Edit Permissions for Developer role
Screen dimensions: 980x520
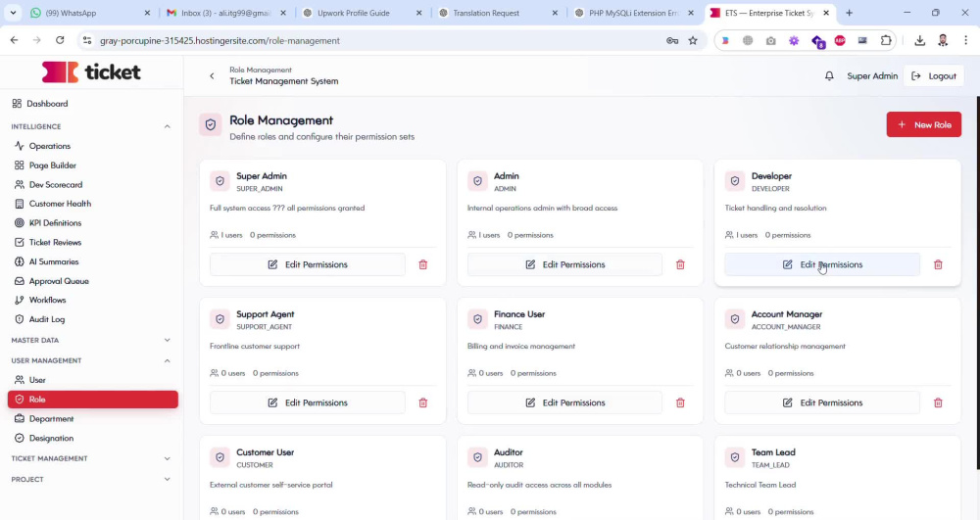(x=822, y=264)
